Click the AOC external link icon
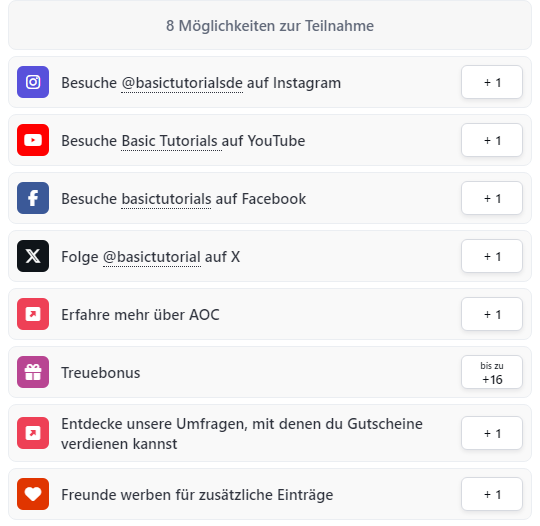The image size is (540, 526). click(x=33, y=314)
